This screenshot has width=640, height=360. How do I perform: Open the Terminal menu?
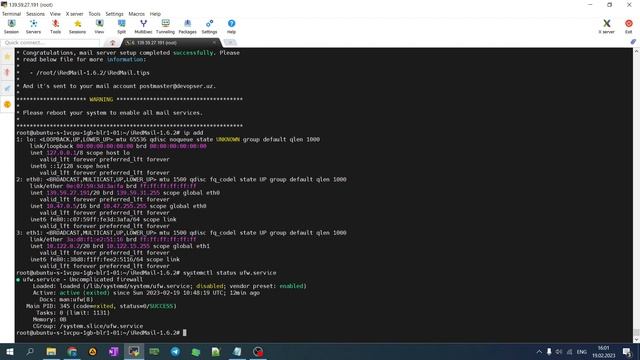point(11,14)
